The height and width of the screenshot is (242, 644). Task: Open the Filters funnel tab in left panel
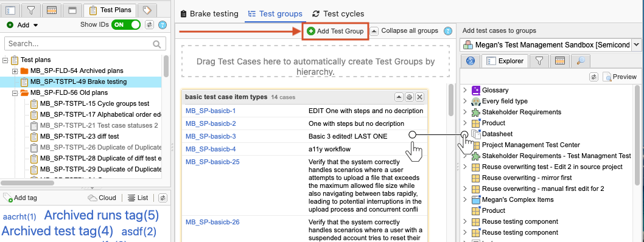(x=31, y=10)
